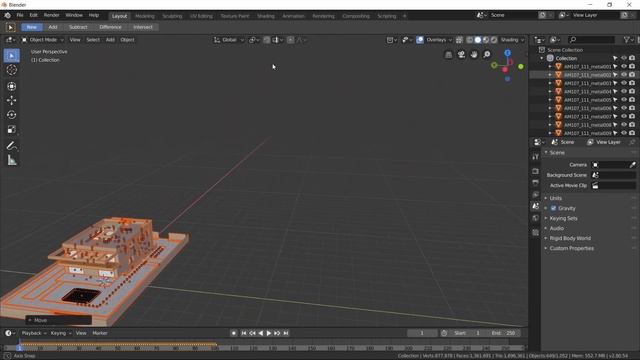Switch to the Shading workspace tab
This screenshot has width=640, height=360.
click(x=266, y=16)
